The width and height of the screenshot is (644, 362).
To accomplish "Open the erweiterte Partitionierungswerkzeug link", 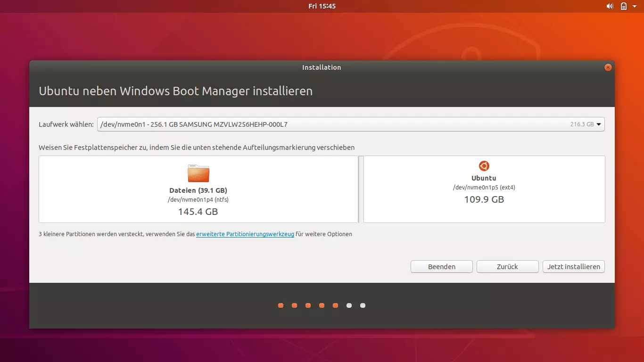I will click(x=245, y=234).
